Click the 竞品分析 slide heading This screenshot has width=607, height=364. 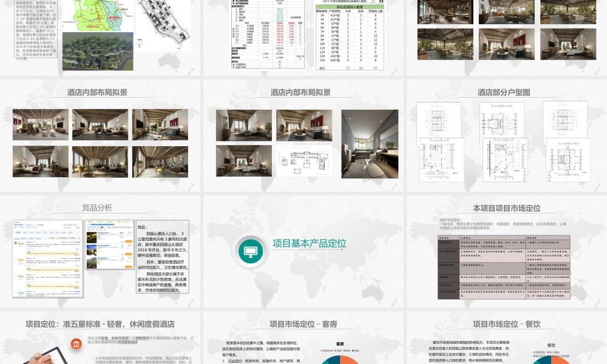tap(97, 207)
